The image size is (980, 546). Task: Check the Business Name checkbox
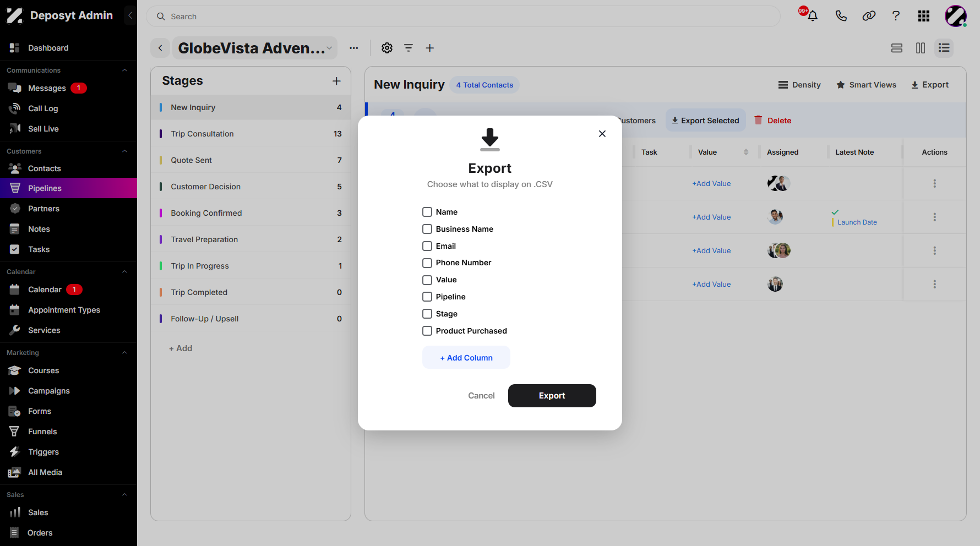427,229
